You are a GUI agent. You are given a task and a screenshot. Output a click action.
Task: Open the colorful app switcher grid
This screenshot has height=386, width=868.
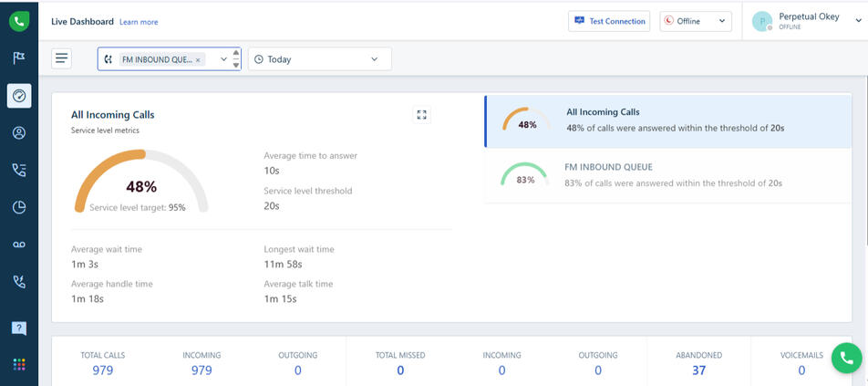click(x=19, y=364)
